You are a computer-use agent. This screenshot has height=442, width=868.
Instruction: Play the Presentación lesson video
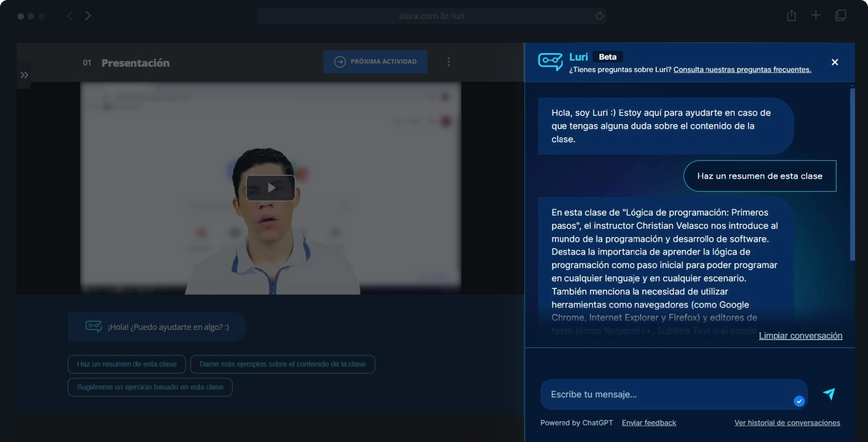(270, 188)
